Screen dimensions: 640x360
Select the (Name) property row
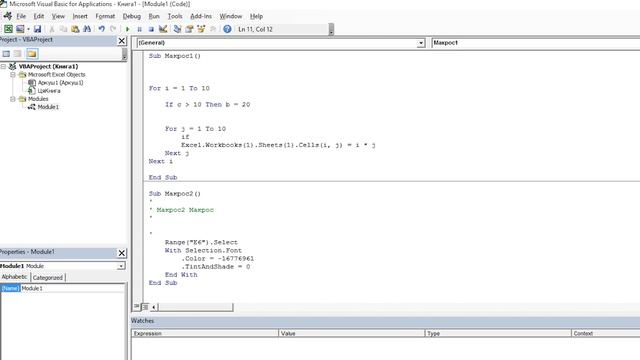[x=10, y=288]
